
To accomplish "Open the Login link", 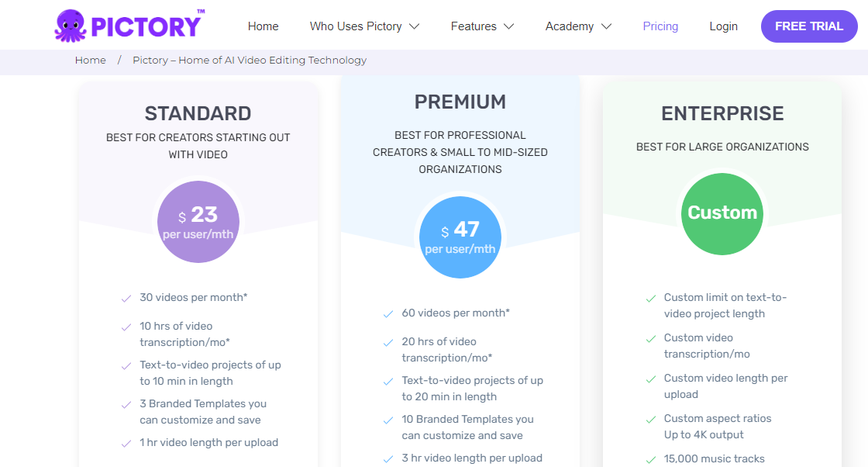I will [x=723, y=26].
